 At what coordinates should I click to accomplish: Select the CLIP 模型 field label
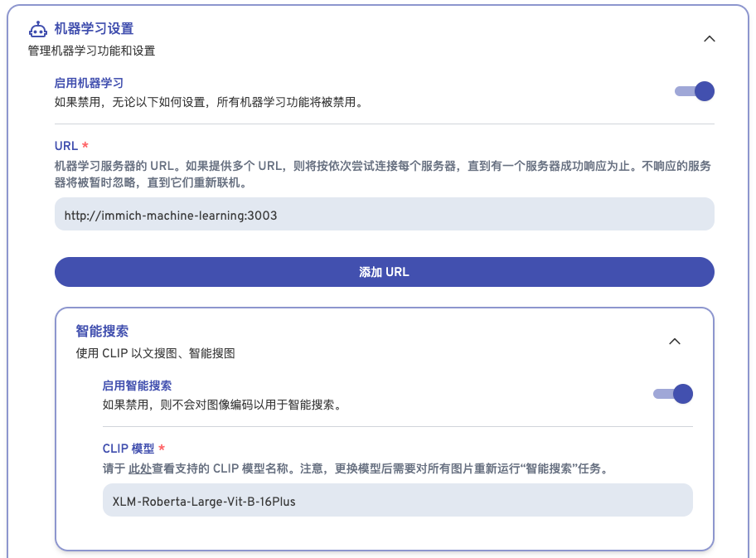tap(128, 449)
